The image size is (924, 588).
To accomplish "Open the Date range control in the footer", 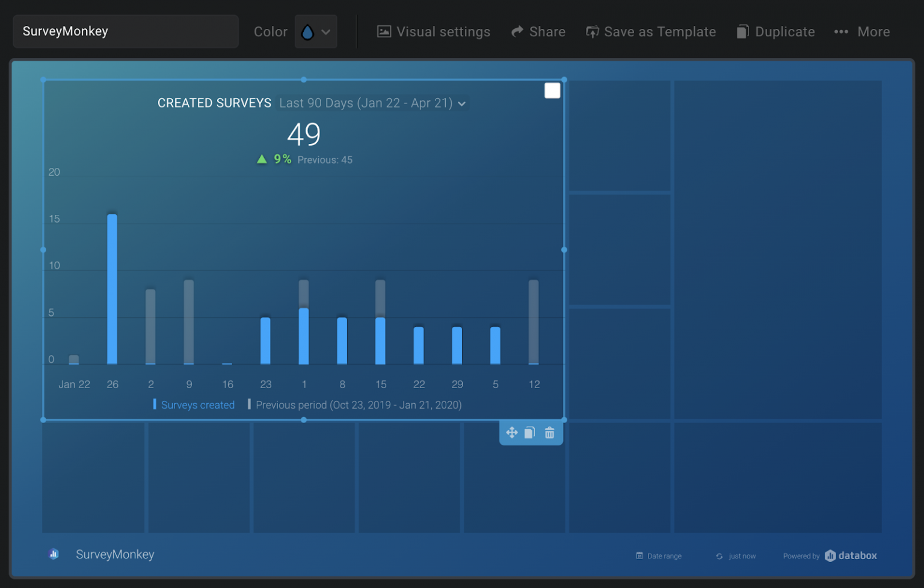I will pos(659,556).
